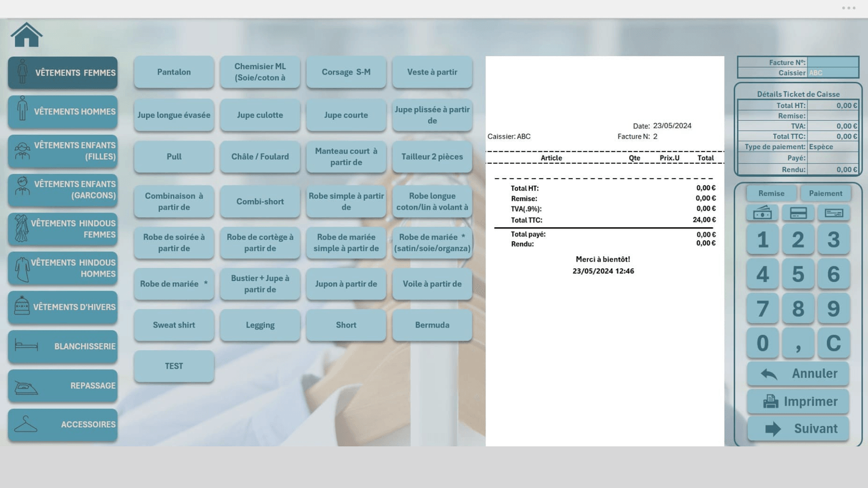Select the Corsage S-M item

tap(346, 72)
